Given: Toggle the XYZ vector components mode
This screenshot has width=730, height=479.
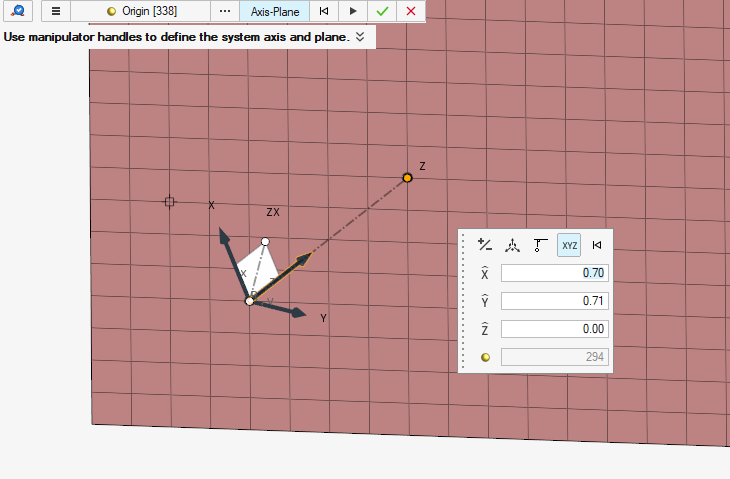Looking at the screenshot, I should pos(569,244).
